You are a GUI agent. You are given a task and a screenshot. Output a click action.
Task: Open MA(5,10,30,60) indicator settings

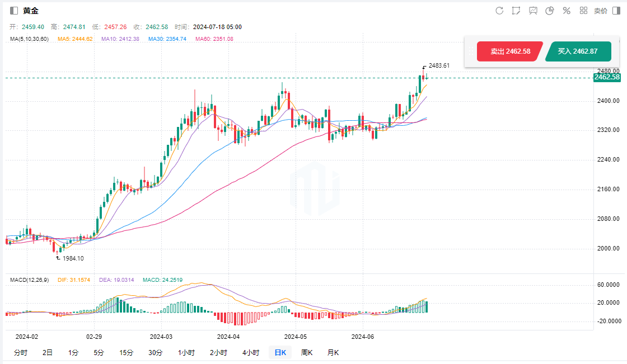[x=30, y=39]
